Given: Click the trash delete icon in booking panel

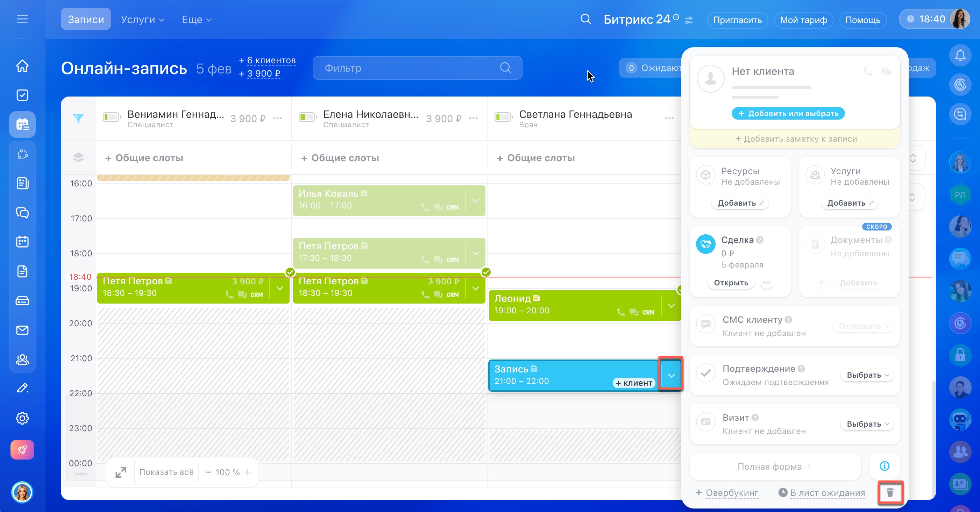Looking at the screenshot, I should pos(890,493).
